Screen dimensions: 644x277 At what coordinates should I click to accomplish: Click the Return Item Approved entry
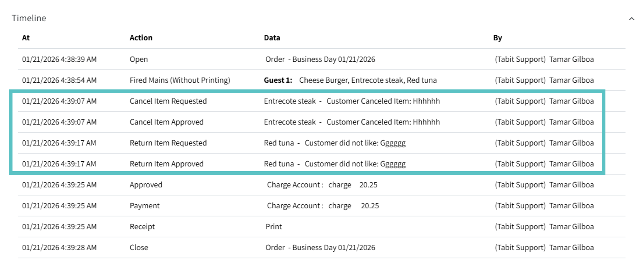click(x=166, y=164)
